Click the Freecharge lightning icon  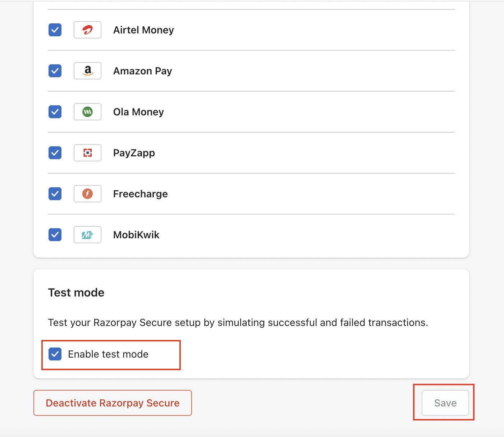(x=87, y=194)
